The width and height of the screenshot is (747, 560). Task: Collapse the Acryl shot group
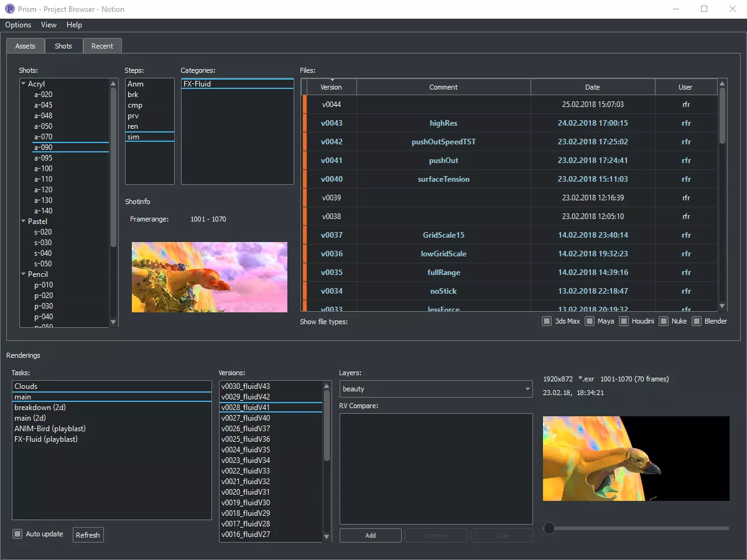tap(23, 84)
